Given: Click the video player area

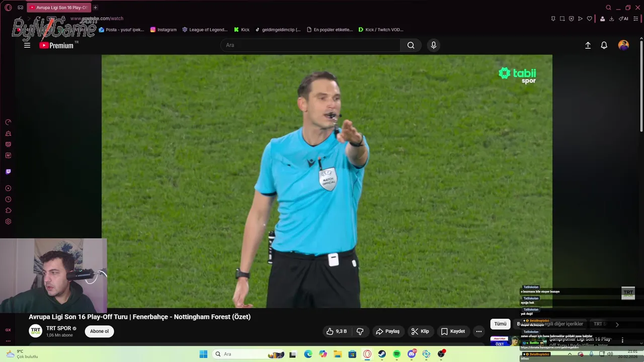Looking at the screenshot, I should pyautogui.click(x=327, y=181).
